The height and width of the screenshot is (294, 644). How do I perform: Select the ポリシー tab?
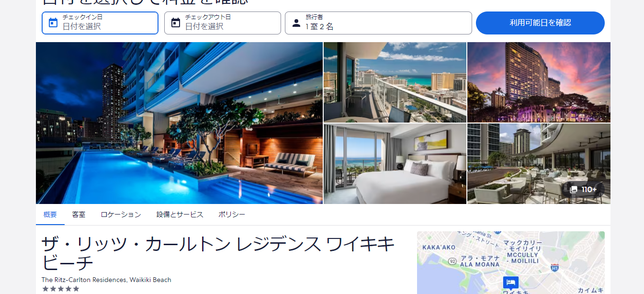point(232,215)
